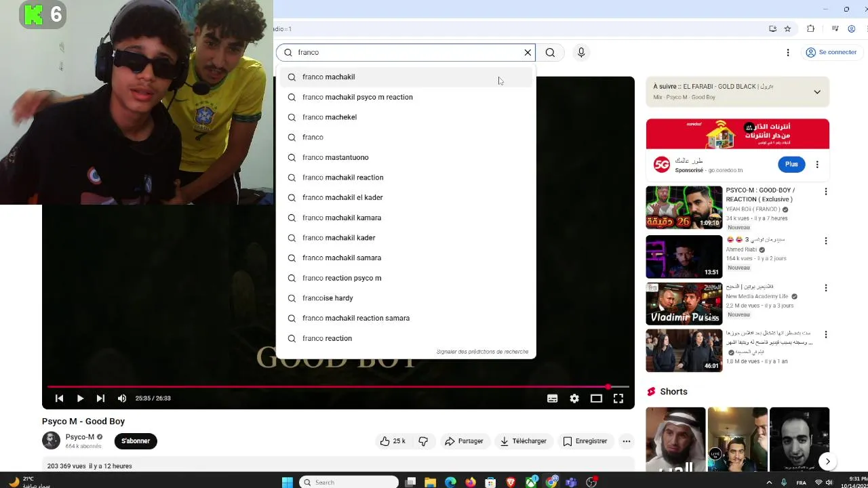Click 'Signaler des prédictions de recherche' link
Screen dimensions: 868x488
tap(482, 352)
